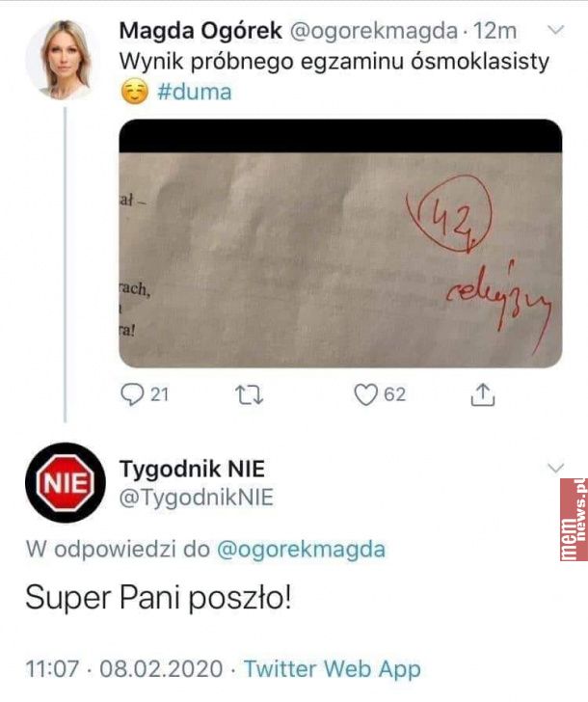Share the tweet using the upload icon
The image size is (588, 702).
[483, 395]
